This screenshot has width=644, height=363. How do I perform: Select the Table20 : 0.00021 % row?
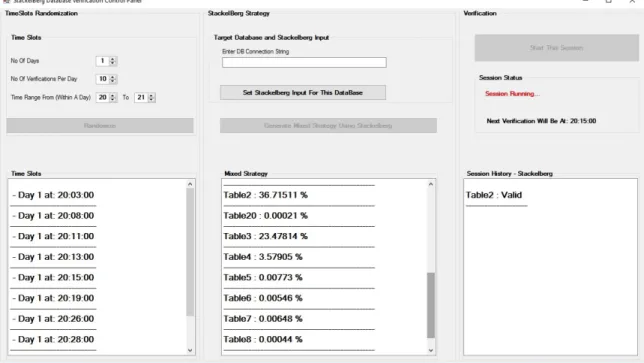coord(265,216)
